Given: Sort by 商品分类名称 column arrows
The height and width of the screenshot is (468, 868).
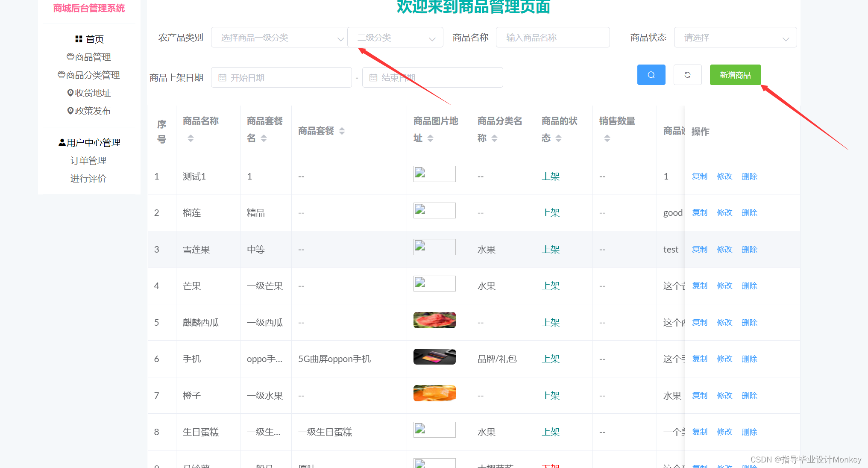Looking at the screenshot, I should click(x=494, y=138).
